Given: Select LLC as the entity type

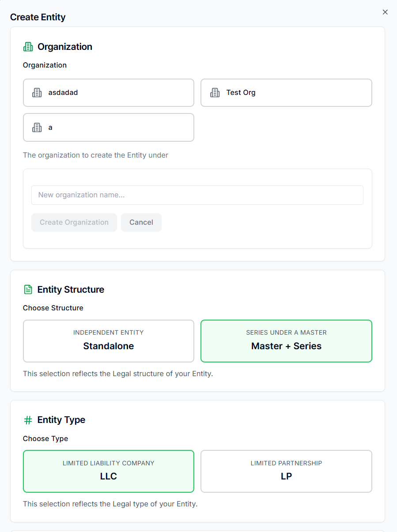Looking at the screenshot, I should pyautogui.click(x=109, y=471).
